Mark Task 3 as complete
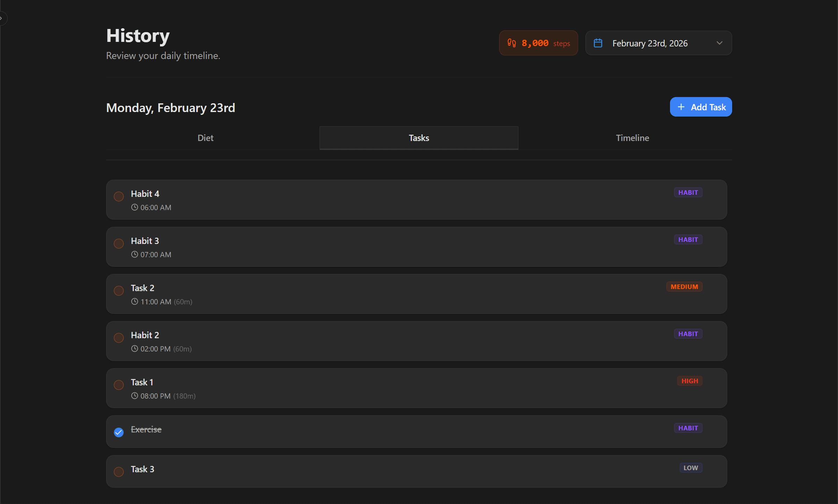 coord(118,472)
